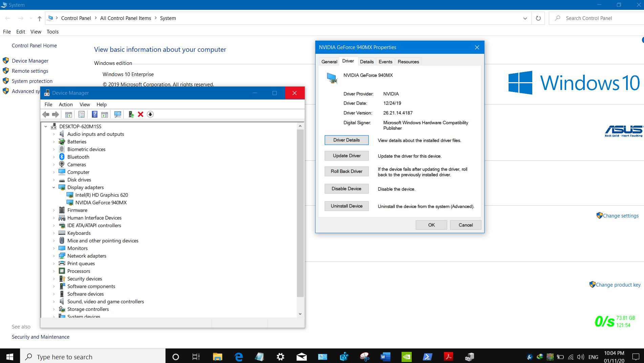Open Settings gear on the taskbar
This screenshot has height=363, width=644.
coord(280,357)
